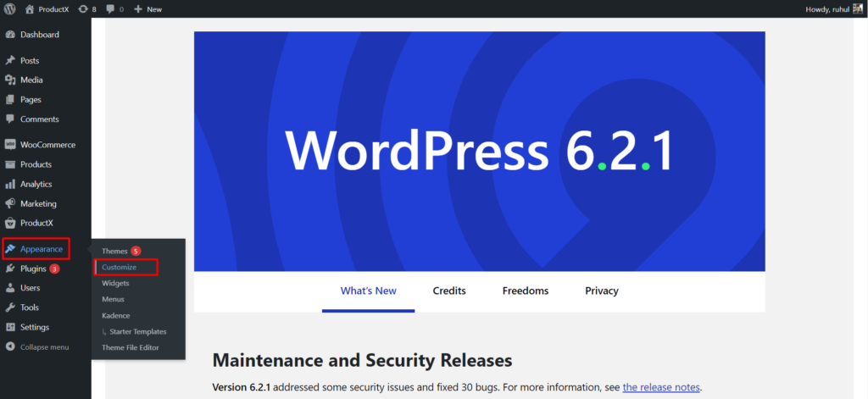Viewport: 868px width, 399px height.
Task: Click the user avatar next to Howdy, ruhul
Action: [x=858, y=8]
